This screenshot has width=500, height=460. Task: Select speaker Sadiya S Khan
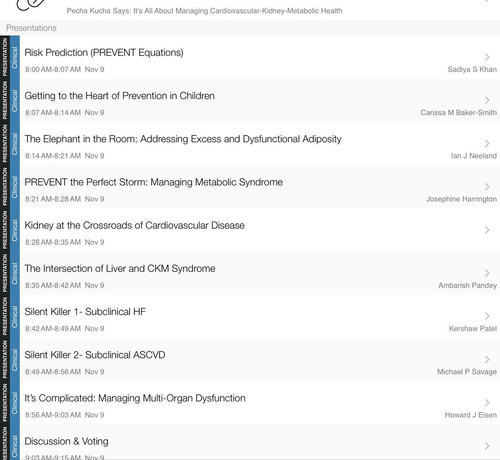pyautogui.click(x=472, y=69)
